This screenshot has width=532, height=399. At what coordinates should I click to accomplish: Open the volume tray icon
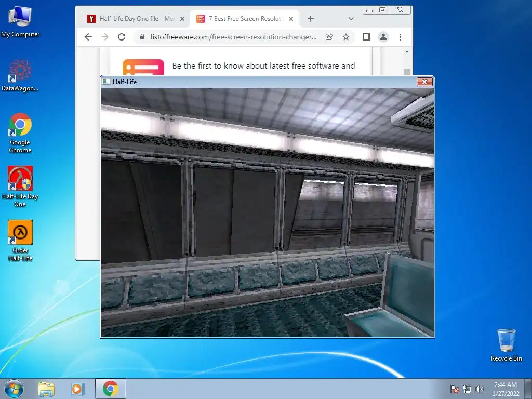480,389
